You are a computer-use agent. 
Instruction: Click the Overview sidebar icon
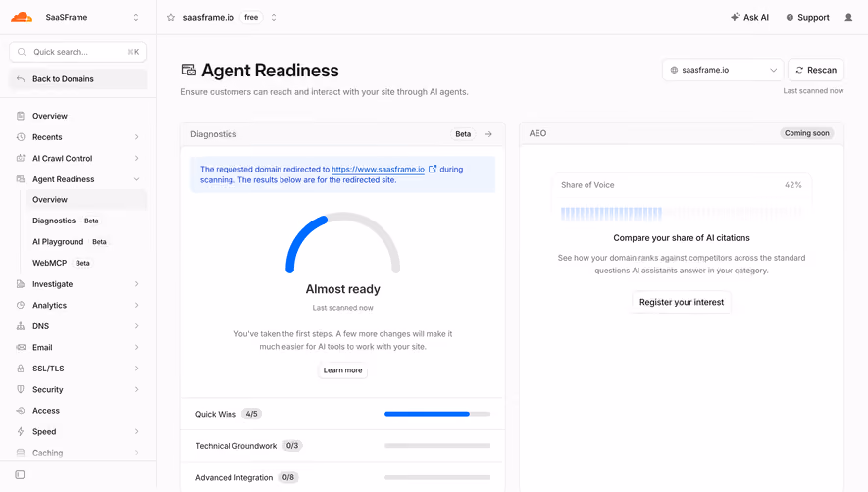[x=21, y=116]
